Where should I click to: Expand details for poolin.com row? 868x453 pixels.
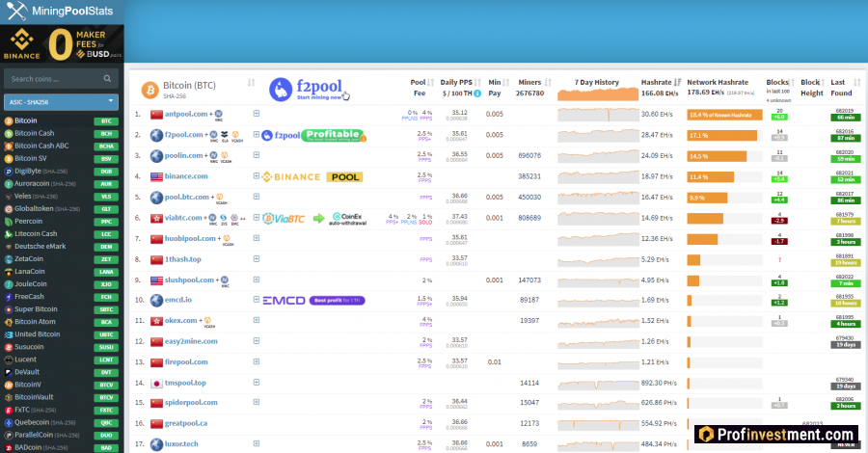click(x=257, y=155)
